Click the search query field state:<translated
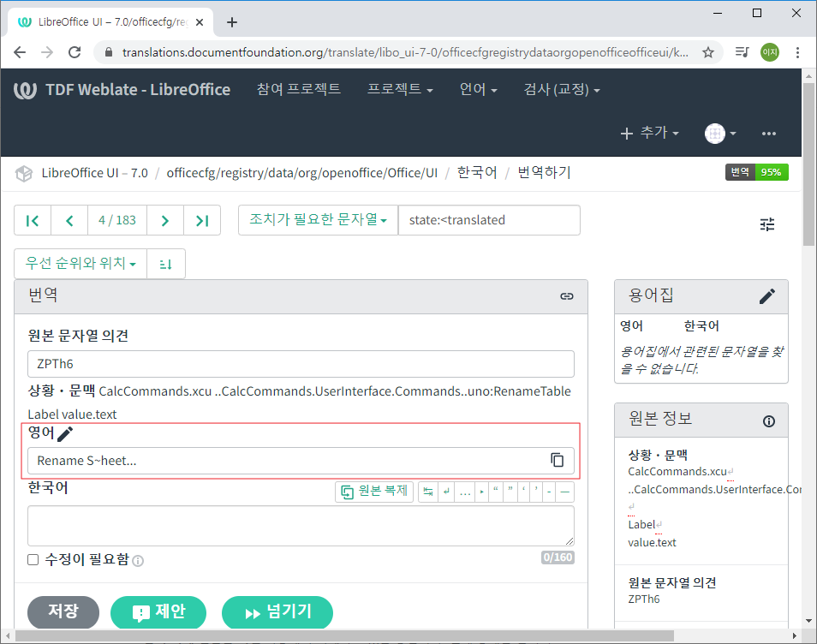Screen dimensions: 817x644 pyautogui.click(x=489, y=220)
